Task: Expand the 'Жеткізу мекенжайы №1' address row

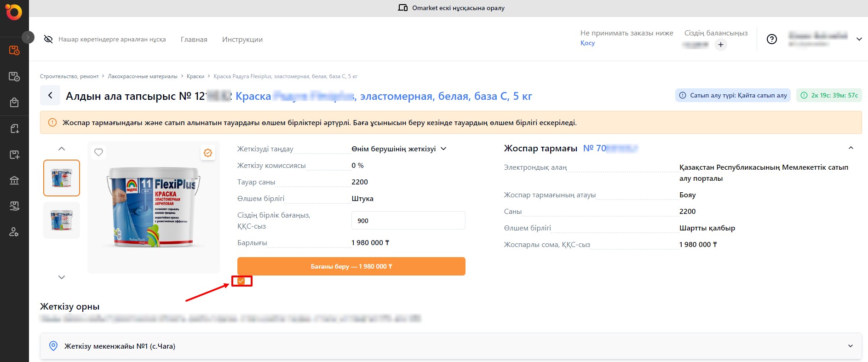Action: (x=451, y=346)
